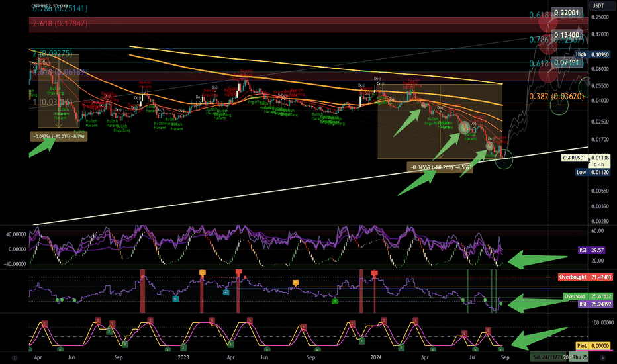Image resolution: width=617 pixels, height=364 pixels.
Task: Click the Overbought 71.42403 level label
Action: (585, 277)
